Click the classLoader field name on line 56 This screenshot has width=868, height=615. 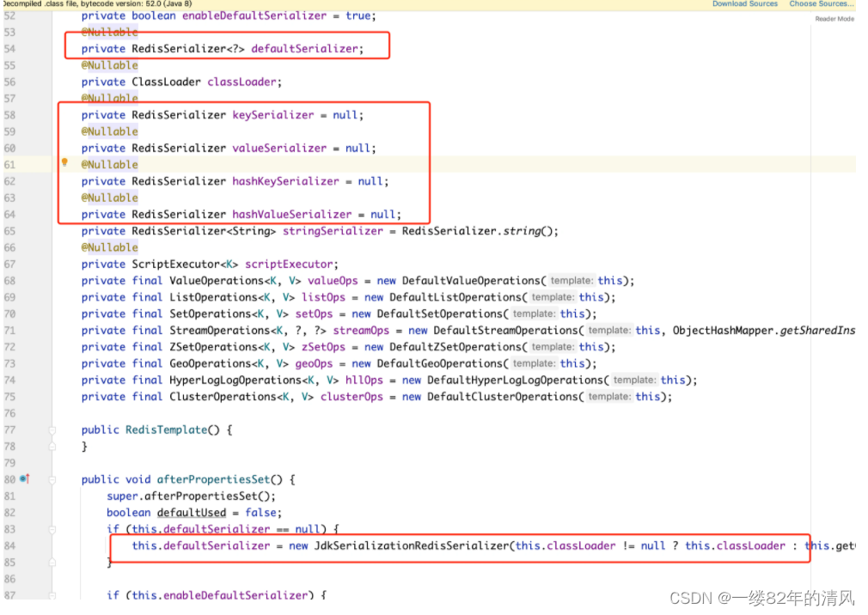(241, 82)
